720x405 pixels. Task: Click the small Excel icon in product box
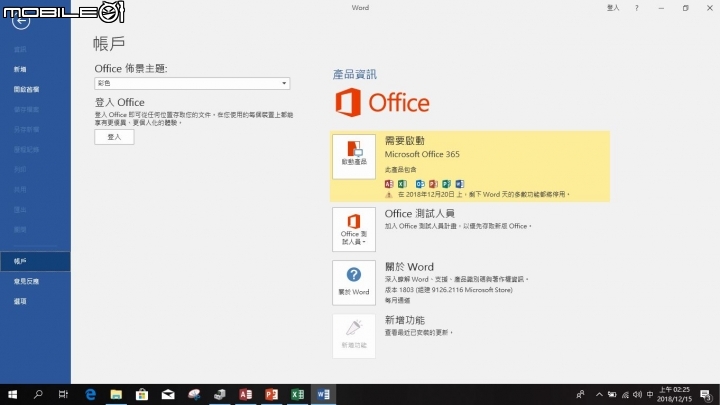(402, 184)
